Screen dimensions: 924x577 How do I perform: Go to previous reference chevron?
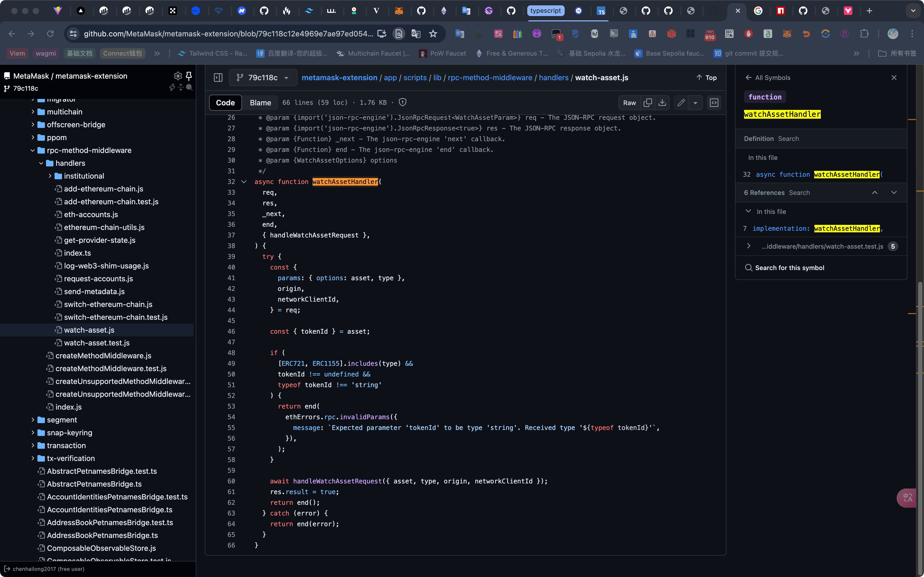pos(875,192)
